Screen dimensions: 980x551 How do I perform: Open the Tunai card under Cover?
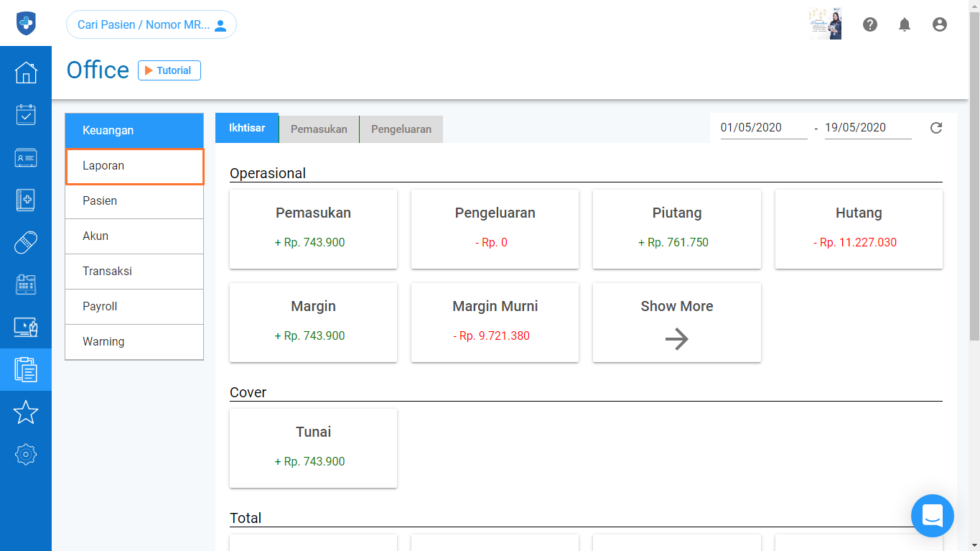click(313, 448)
